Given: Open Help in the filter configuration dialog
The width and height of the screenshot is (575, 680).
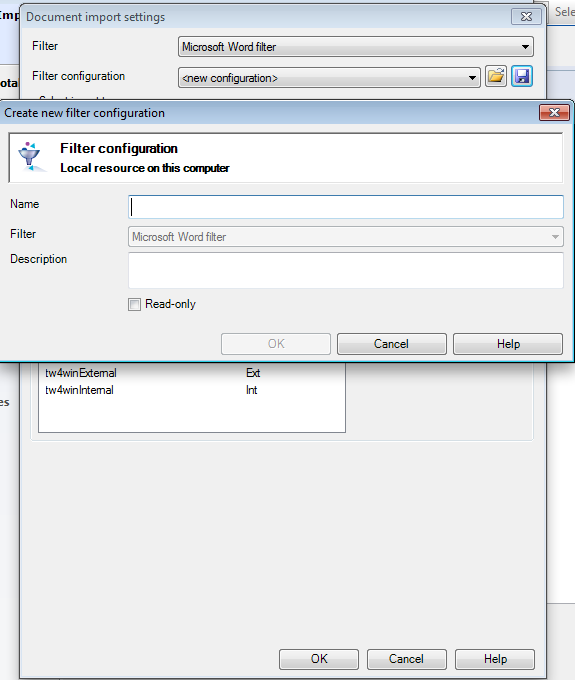Looking at the screenshot, I should [x=508, y=344].
